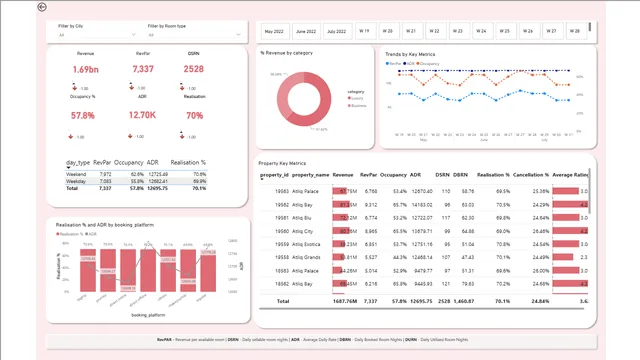The width and height of the screenshot is (640, 360).
Task: Select week W 27 slicer tile
Action: pos(552,31)
